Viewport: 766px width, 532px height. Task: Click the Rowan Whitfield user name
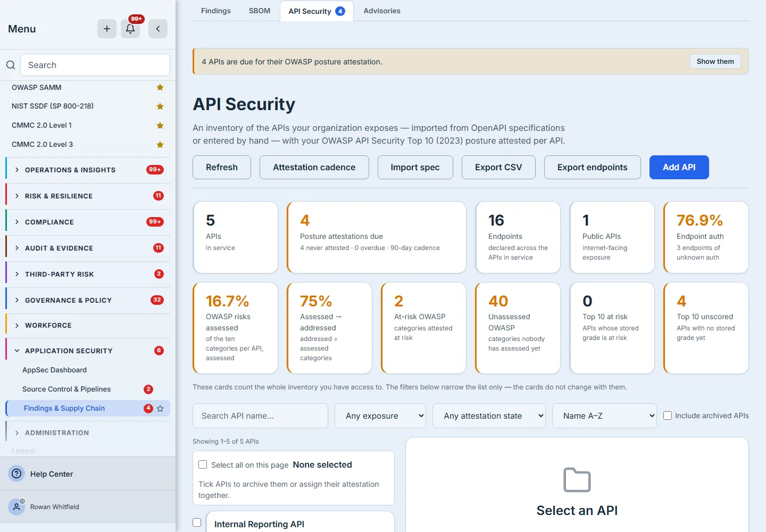55,507
